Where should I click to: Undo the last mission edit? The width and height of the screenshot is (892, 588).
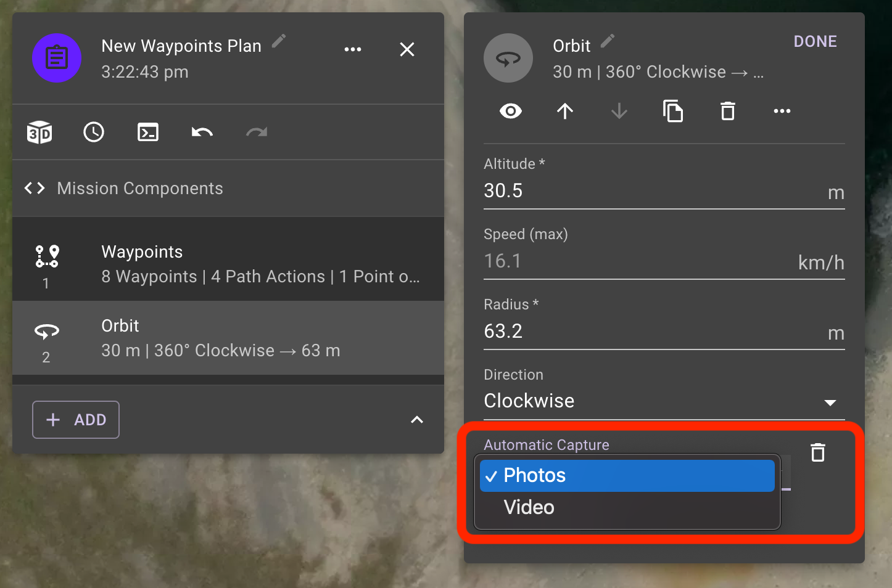(201, 131)
